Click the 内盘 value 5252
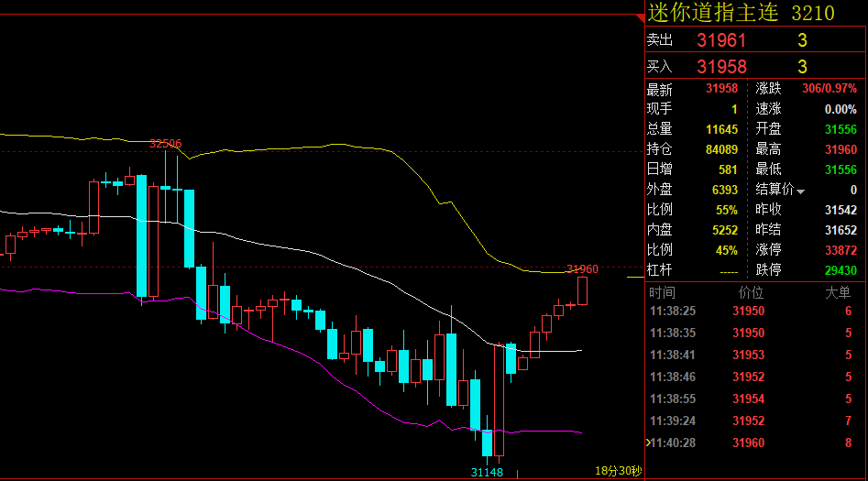Screen dimensions: 868x481 725,230
